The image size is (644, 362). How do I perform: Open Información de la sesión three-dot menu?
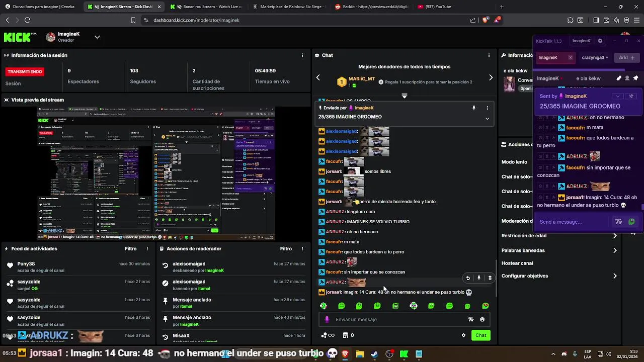click(x=302, y=55)
